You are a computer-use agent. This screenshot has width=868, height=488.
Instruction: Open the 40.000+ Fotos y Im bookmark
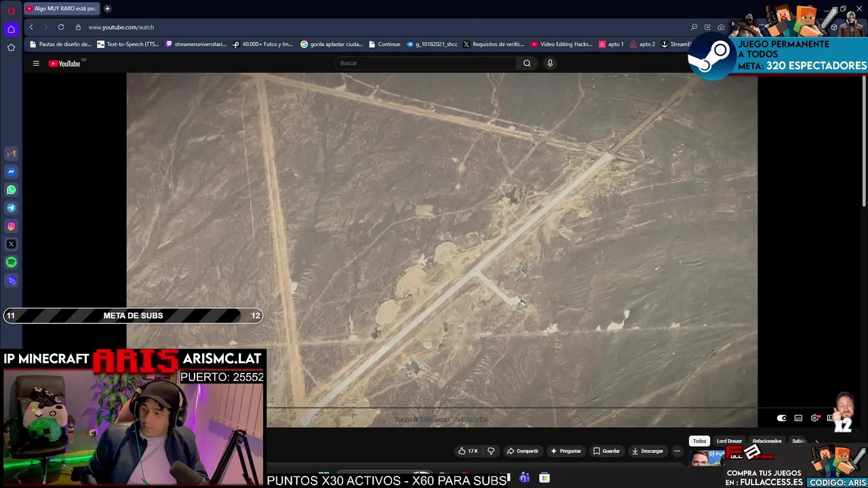tap(262, 44)
